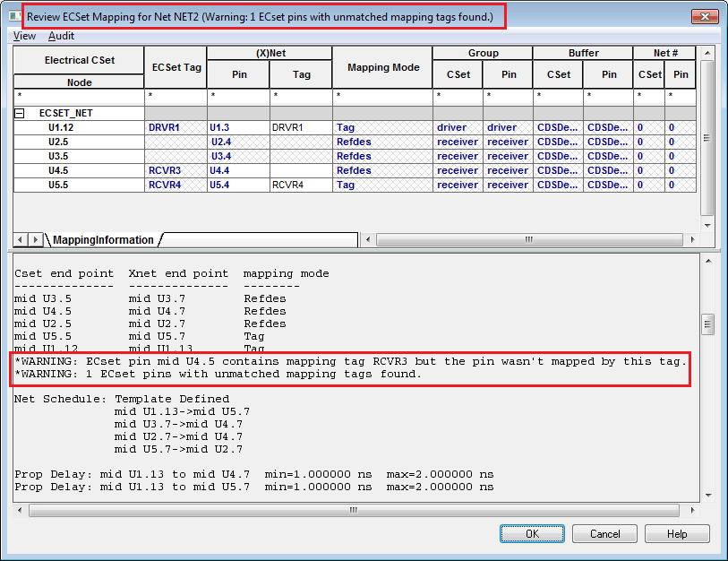Click the DRVR1 ECSet Tag cell
This screenshot has height=561, width=728.
(x=176, y=127)
